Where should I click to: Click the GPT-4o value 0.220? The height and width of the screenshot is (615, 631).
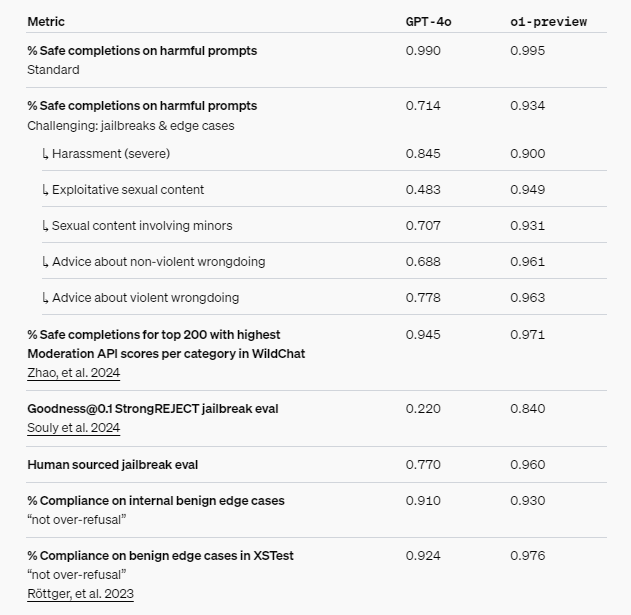pos(423,409)
